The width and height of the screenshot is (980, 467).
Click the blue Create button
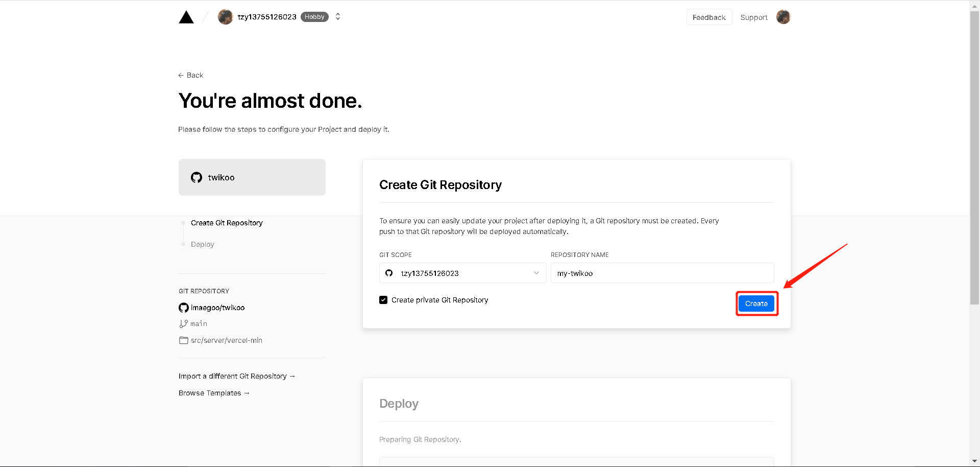756,303
